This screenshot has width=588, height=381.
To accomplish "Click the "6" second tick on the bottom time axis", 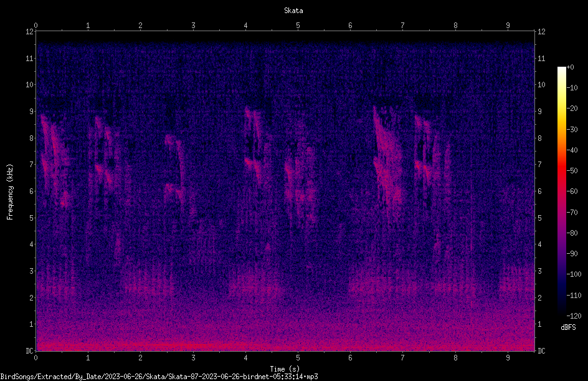I will (350, 358).
